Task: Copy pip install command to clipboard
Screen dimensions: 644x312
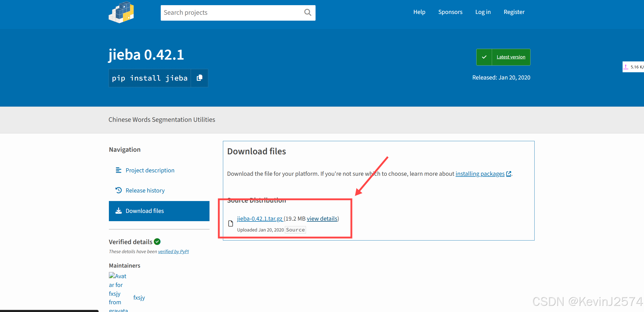Action: click(199, 78)
